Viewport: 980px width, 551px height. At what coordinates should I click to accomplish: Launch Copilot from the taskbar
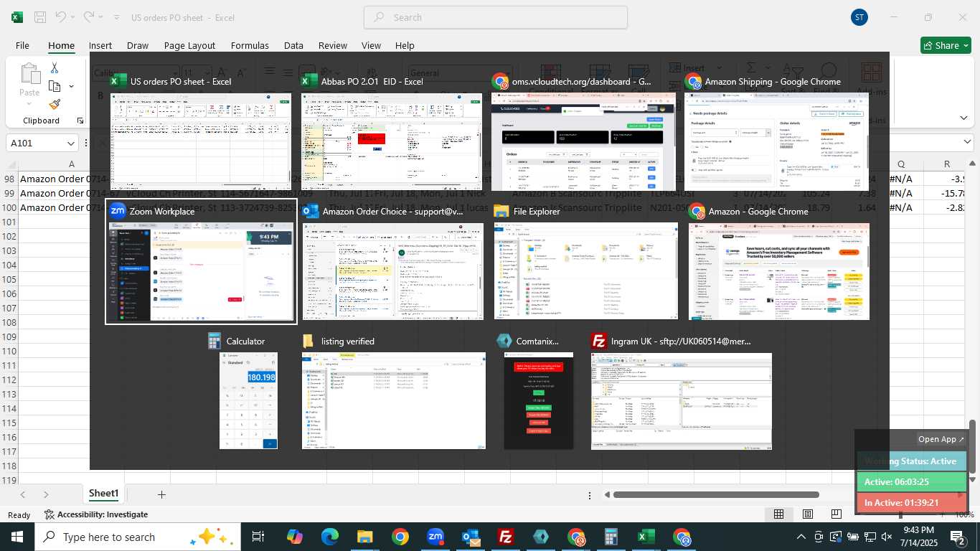[294, 537]
